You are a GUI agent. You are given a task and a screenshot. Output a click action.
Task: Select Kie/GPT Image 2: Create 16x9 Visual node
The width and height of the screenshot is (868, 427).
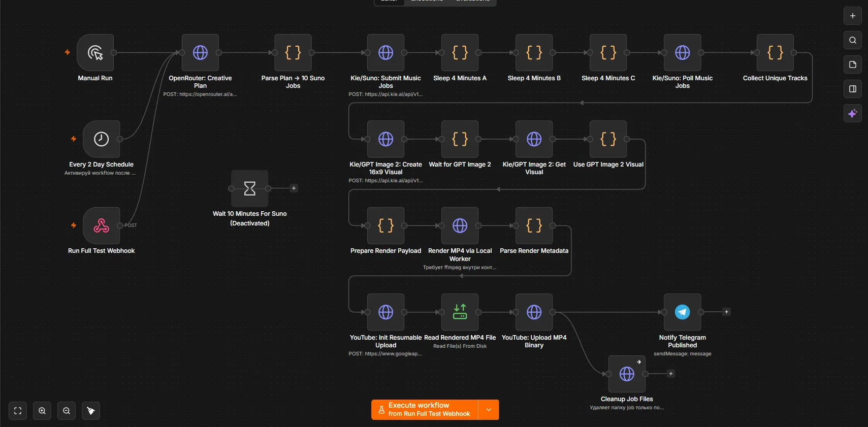click(385, 139)
